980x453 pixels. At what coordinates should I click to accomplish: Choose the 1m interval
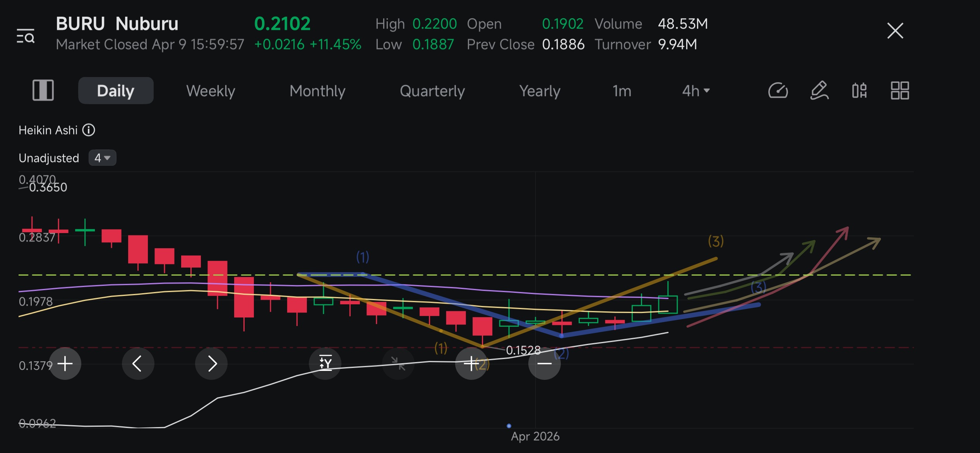click(622, 91)
